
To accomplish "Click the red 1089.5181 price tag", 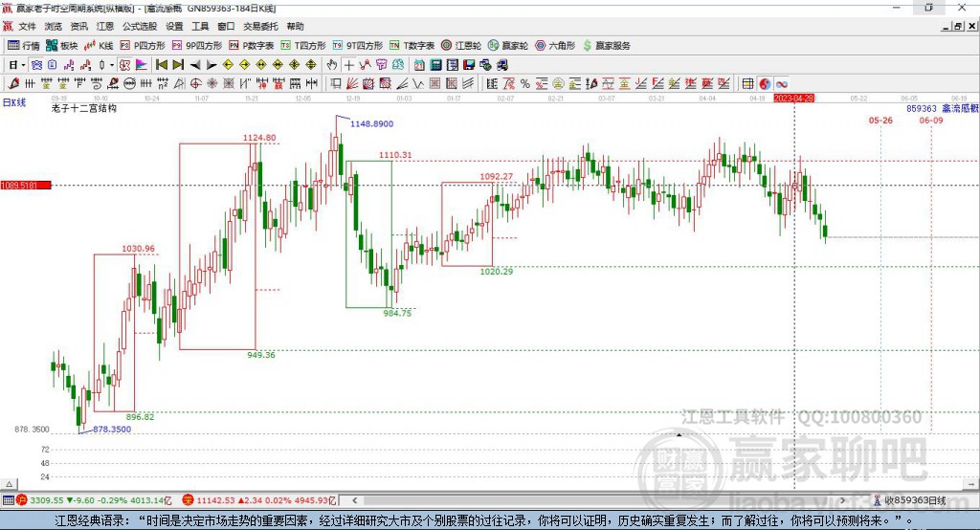I will point(26,185).
